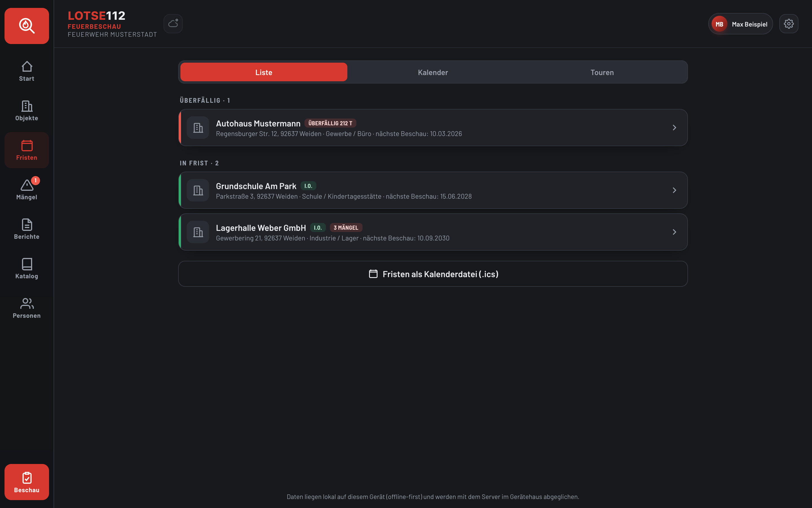Viewport: 812px width, 508px height.
Task: Switch to the Kalender tab
Action: (x=433, y=72)
